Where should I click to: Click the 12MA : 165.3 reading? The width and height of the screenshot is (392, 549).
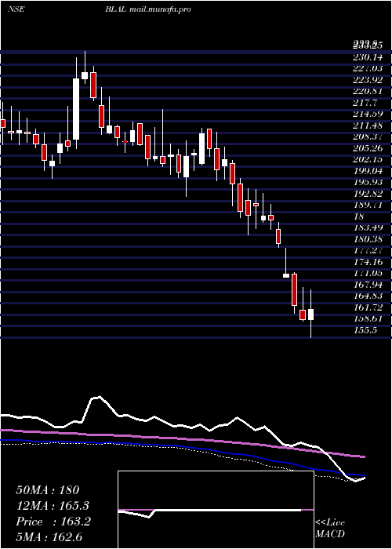pos(53,506)
